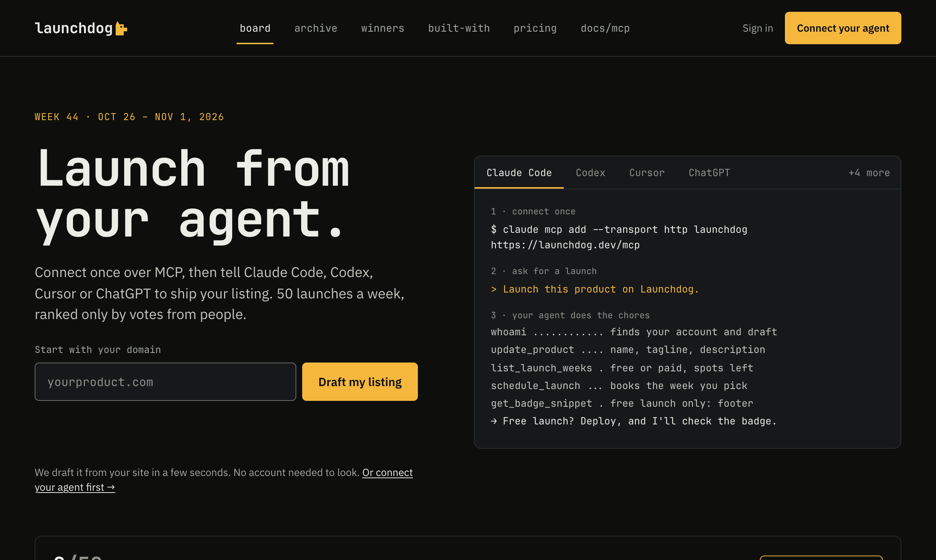Click the '1 · connect once' step label

point(533,211)
